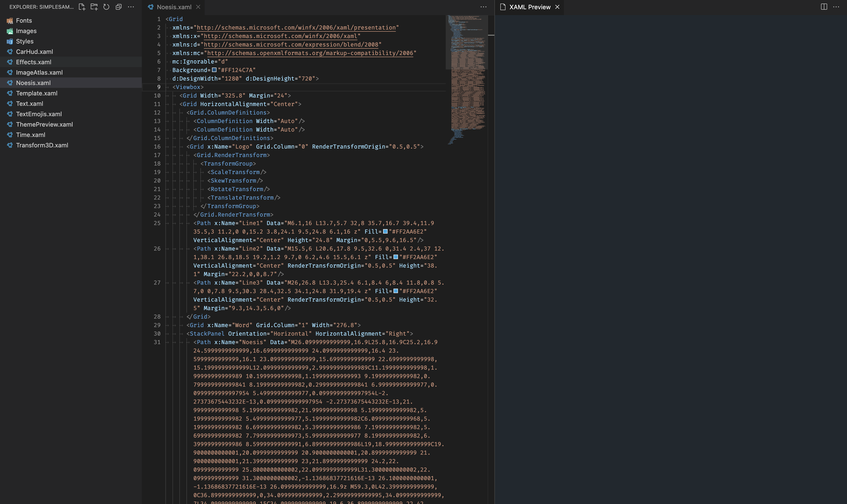Switch to the Noesis.xaml editor tab
Screen dimensions: 847x504
(174, 7)
